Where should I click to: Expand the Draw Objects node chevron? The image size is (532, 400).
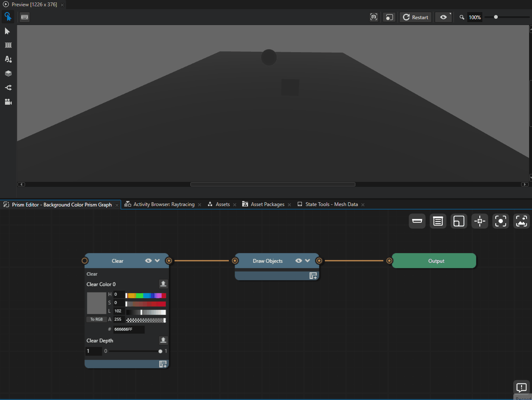tap(308, 261)
